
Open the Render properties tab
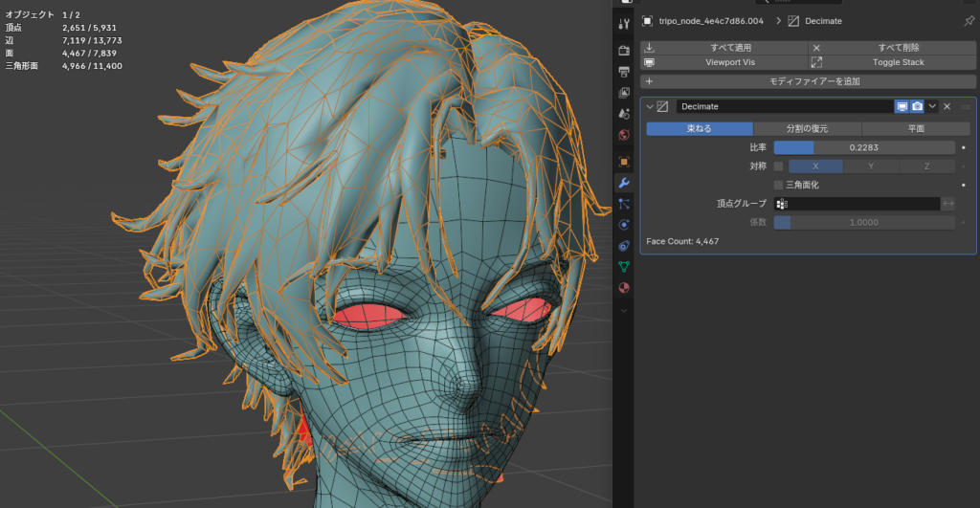coord(624,50)
